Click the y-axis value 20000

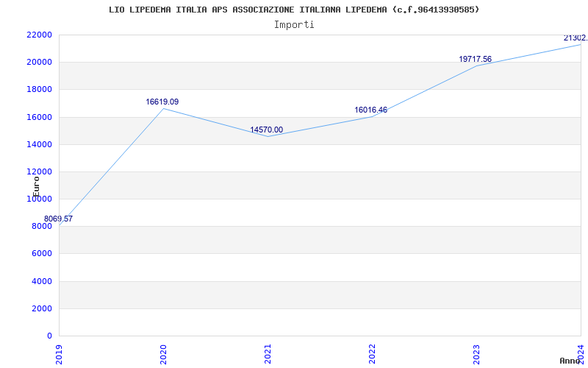tap(39, 63)
